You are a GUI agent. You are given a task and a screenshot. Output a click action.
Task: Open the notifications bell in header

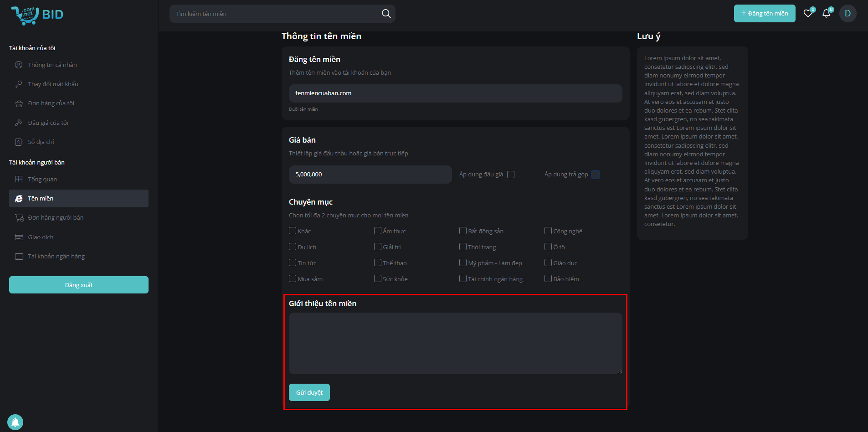click(x=826, y=14)
